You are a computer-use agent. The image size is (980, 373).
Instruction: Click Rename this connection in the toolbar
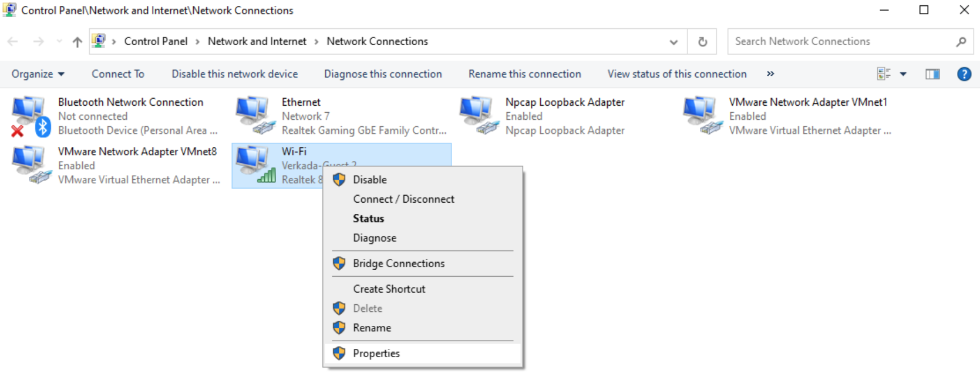(x=524, y=74)
